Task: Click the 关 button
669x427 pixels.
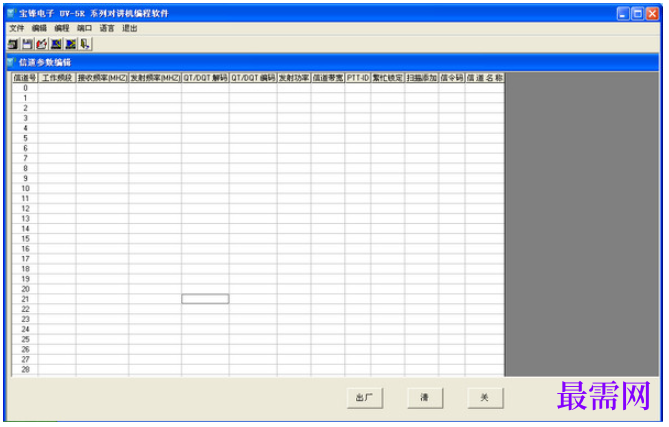Action: [x=485, y=398]
